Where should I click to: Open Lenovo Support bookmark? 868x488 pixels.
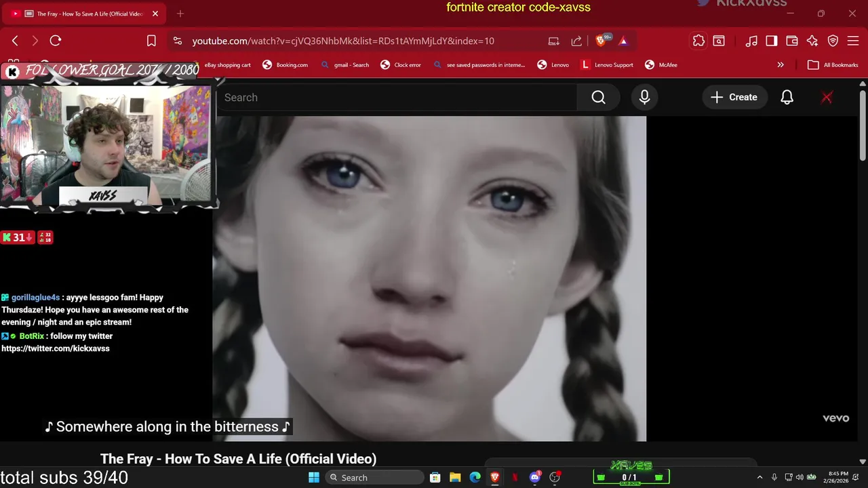607,65
